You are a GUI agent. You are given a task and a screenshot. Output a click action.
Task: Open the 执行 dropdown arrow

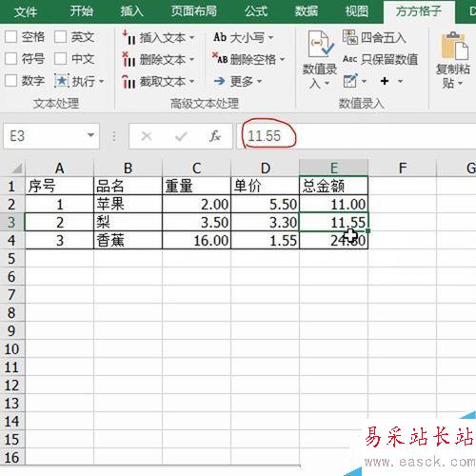click(x=101, y=82)
